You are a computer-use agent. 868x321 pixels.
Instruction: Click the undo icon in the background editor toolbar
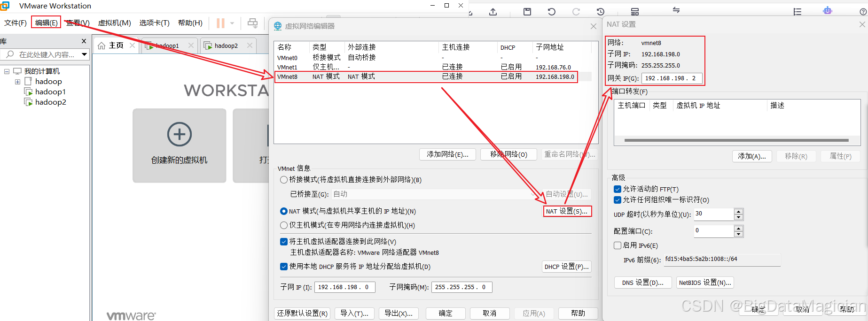552,11
